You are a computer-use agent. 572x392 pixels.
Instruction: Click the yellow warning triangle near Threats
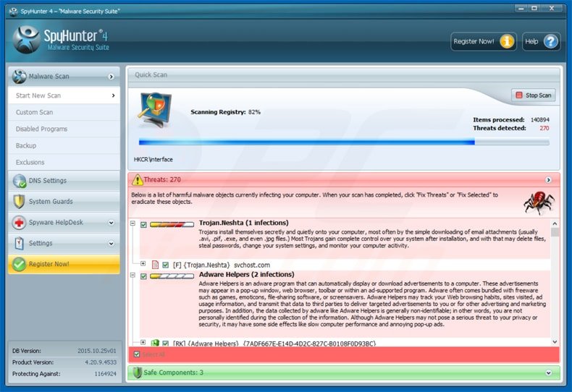coord(137,179)
